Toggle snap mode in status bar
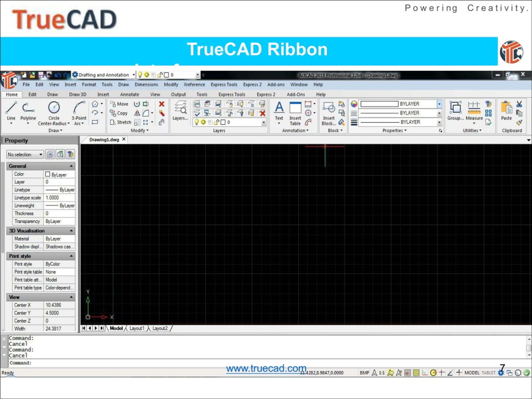 (408, 373)
